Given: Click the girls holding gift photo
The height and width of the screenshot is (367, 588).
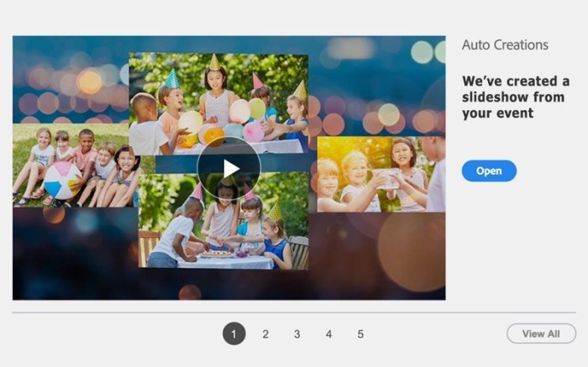Looking at the screenshot, I should click(x=381, y=175).
